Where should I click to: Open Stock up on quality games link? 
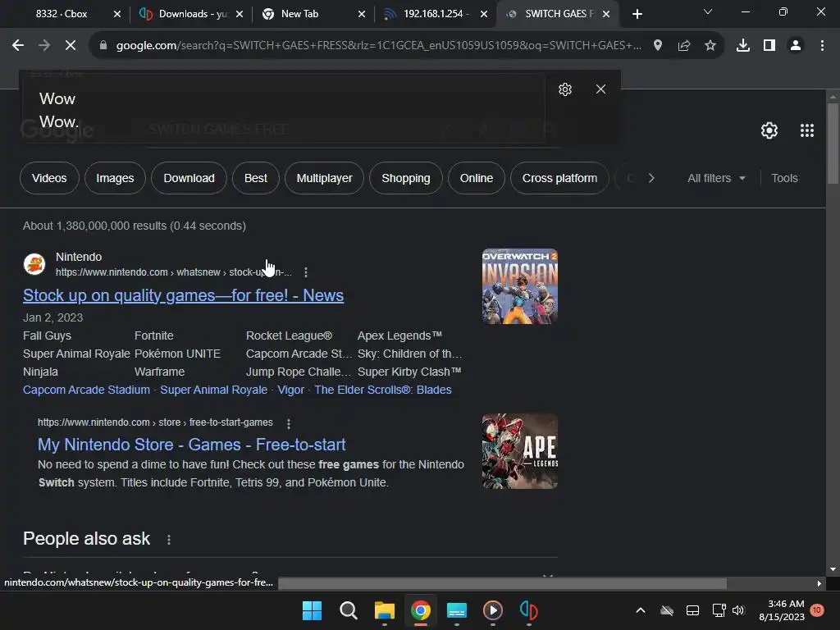tap(183, 295)
